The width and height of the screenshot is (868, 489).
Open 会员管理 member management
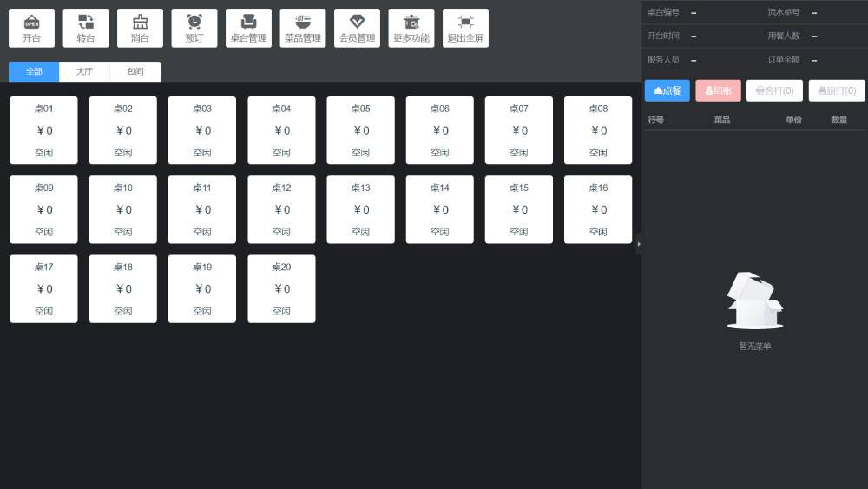[357, 29]
